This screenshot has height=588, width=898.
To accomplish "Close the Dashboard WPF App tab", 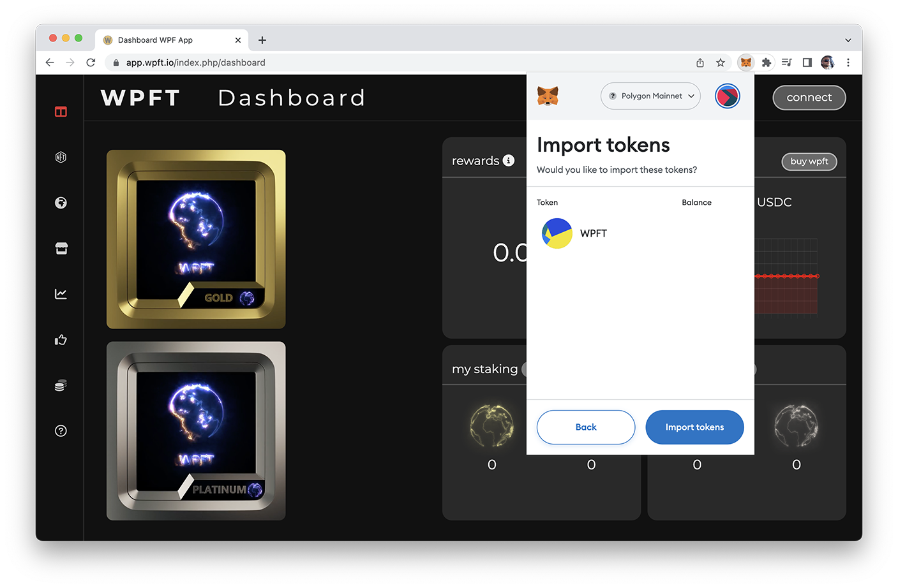I will (238, 40).
